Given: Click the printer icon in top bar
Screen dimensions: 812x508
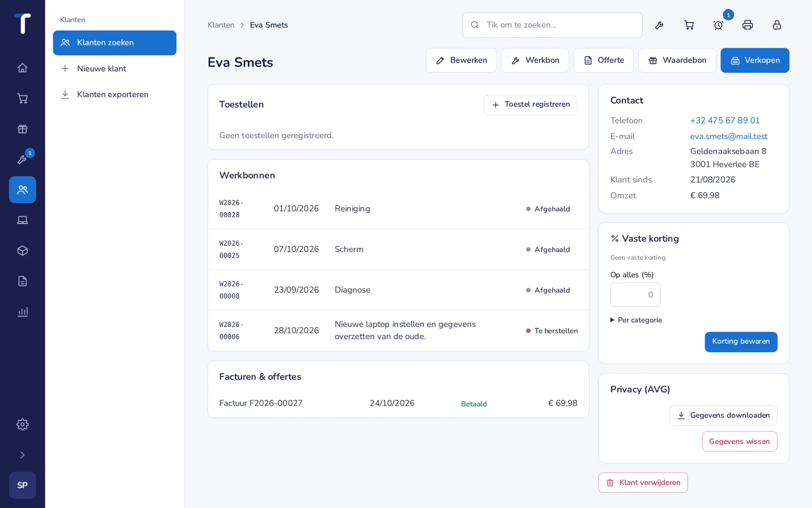Looking at the screenshot, I should pyautogui.click(x=748, y=25).
